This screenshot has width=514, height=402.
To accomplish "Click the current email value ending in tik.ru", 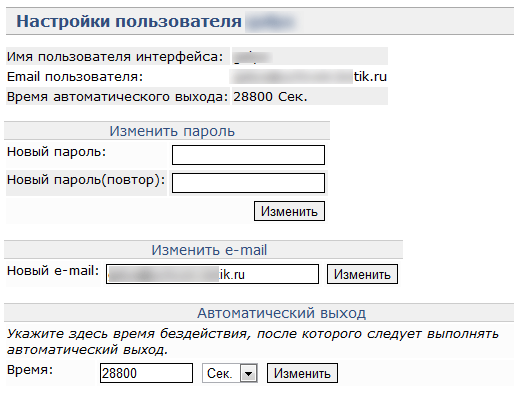I will pyautogui.click(x=309, y=77).
